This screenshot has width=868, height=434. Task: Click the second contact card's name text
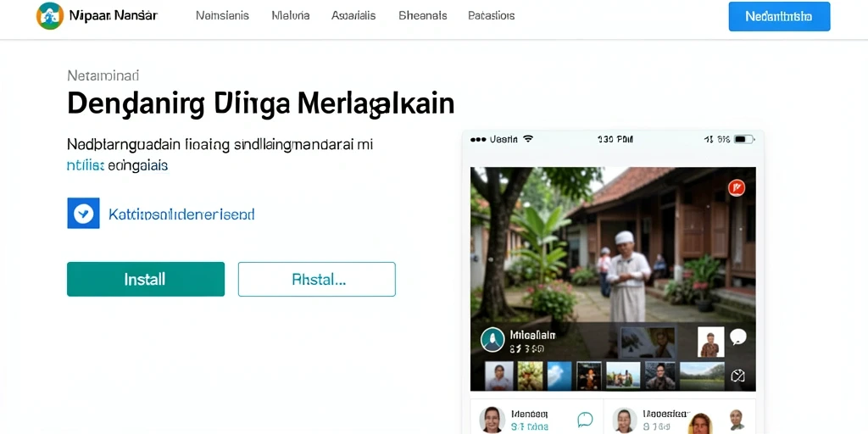pyautogui.click(x=667, y=413)
